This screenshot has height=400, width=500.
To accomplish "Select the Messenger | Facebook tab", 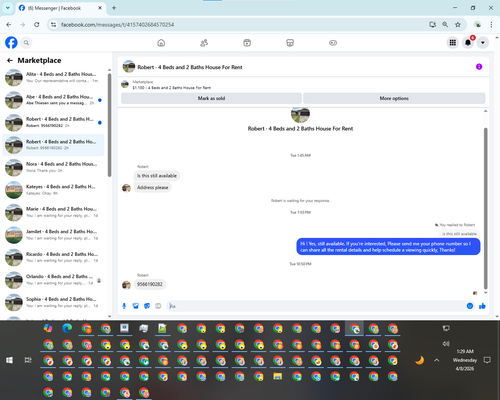I will [60, 8].
